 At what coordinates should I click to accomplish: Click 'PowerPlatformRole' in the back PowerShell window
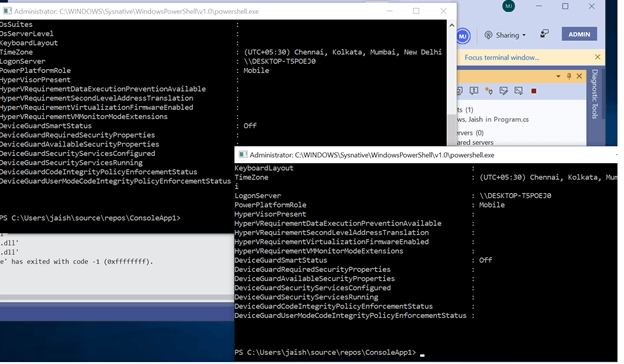(x=35, y=70)
